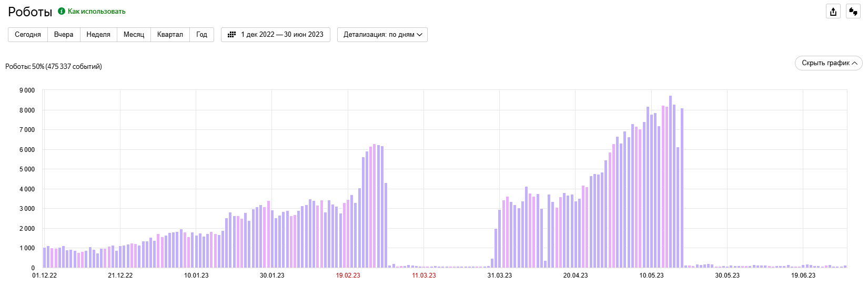Viewport: 868px width, 286px height.
Task: Click the y-axis value 1 000
Action: (x=27, y=248)
